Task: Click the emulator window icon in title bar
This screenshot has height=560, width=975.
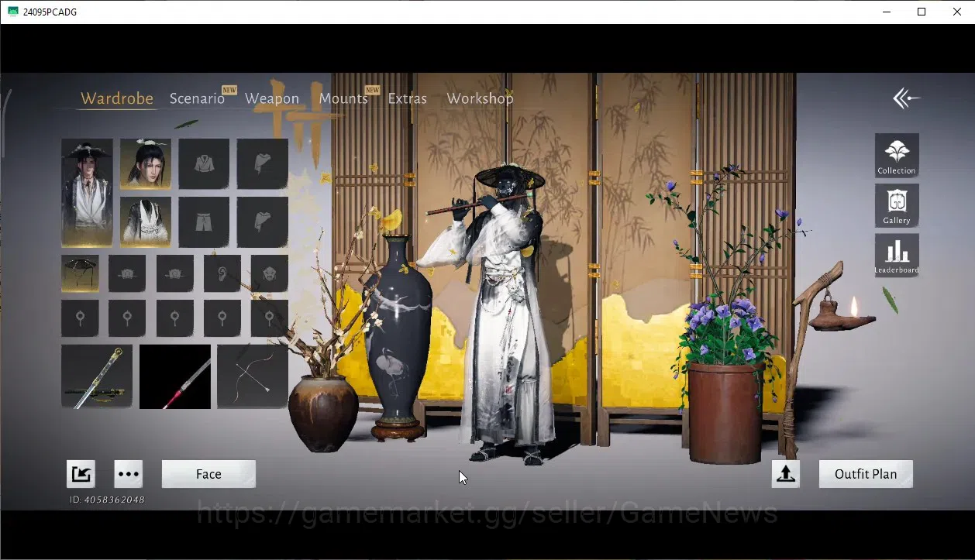Action: (12, 12)
